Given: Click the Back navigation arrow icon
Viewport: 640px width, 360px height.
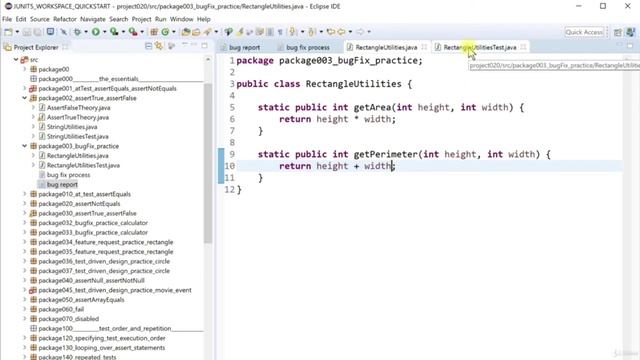Looking at the screenshot, I should pyautogui.click(x=341, y=32).
